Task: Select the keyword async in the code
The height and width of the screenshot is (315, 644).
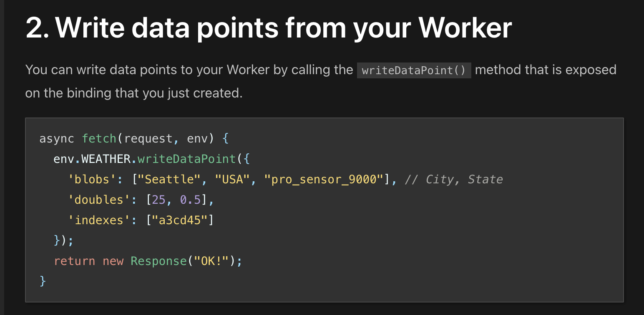Action: pyautogui.click(x=57, y=138)
